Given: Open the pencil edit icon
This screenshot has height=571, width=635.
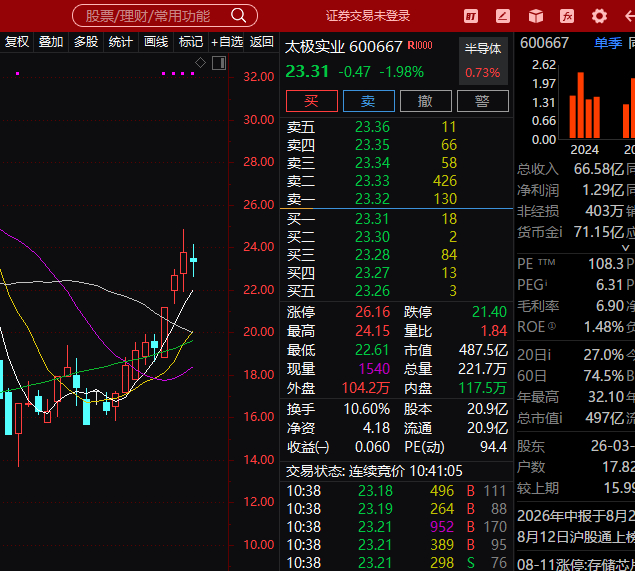Looking at the screenshot, I should click(503, 16).
